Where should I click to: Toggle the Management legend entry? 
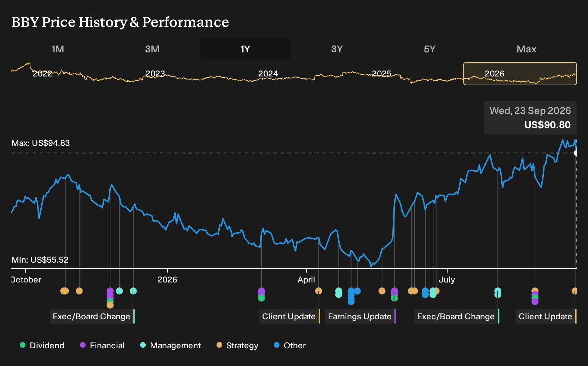coord(171,345)
